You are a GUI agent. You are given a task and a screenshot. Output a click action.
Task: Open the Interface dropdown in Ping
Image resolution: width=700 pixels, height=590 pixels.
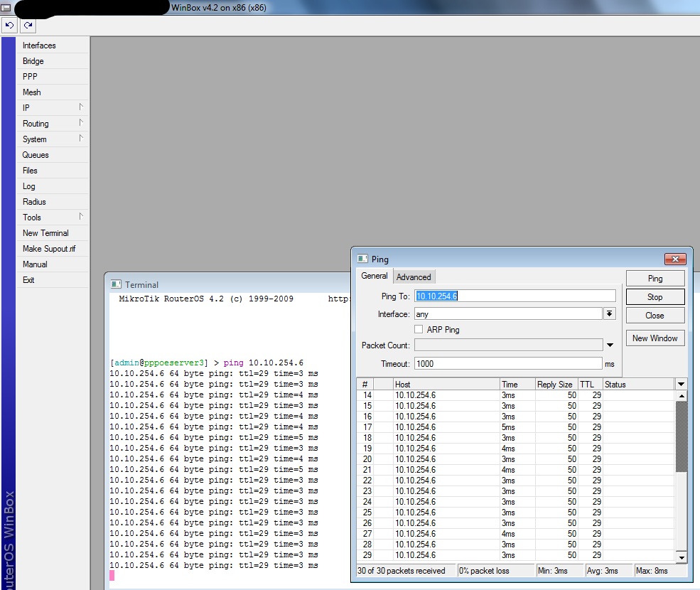(x=609, y=313)
